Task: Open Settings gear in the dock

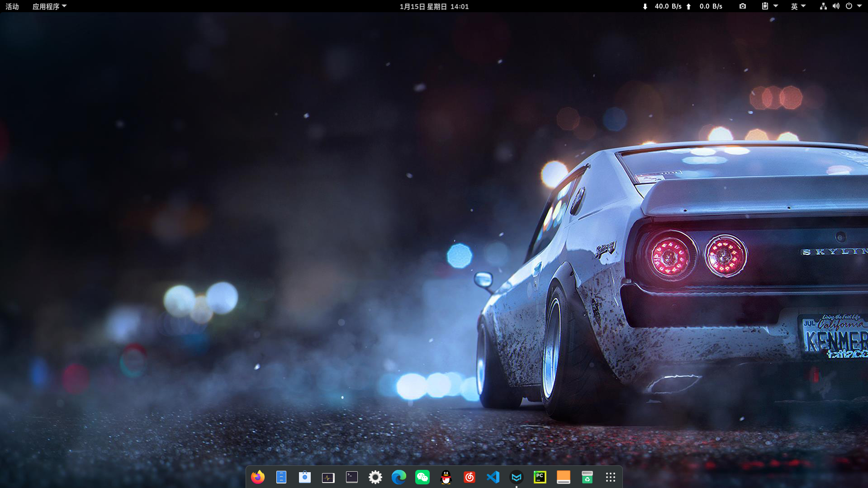Action: tap(375, 477)
